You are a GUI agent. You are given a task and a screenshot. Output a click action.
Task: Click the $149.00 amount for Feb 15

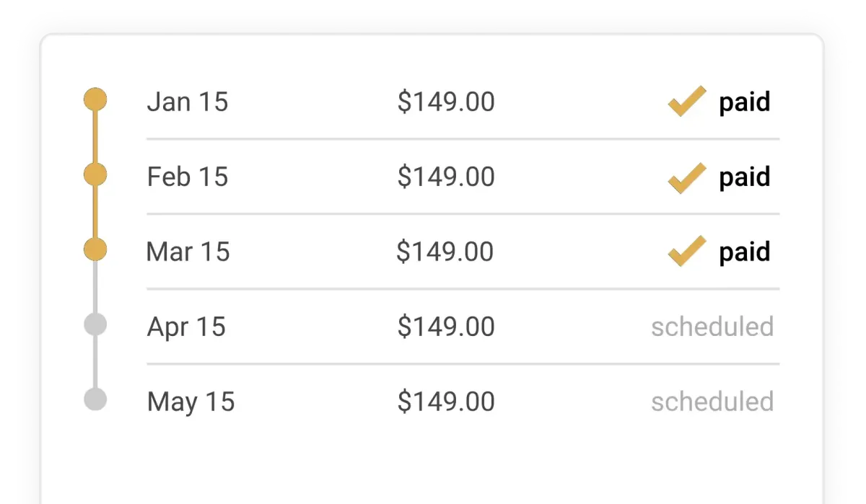coord(446,177)
